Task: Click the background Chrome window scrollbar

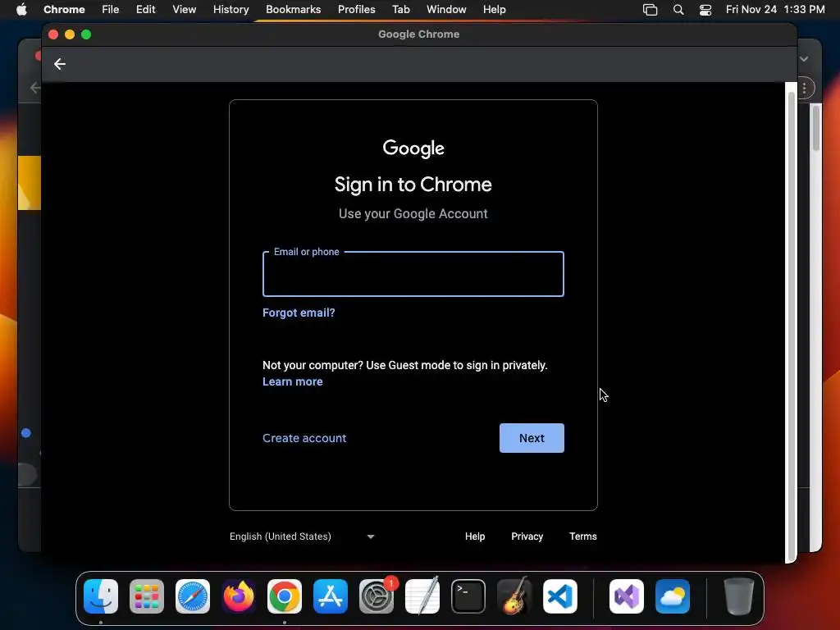Action: (816, 128)
